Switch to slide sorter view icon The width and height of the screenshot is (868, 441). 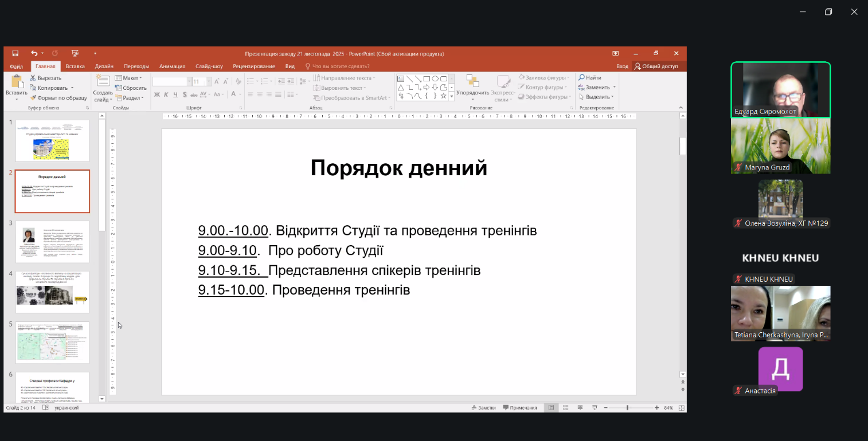(x=565, y=408)
